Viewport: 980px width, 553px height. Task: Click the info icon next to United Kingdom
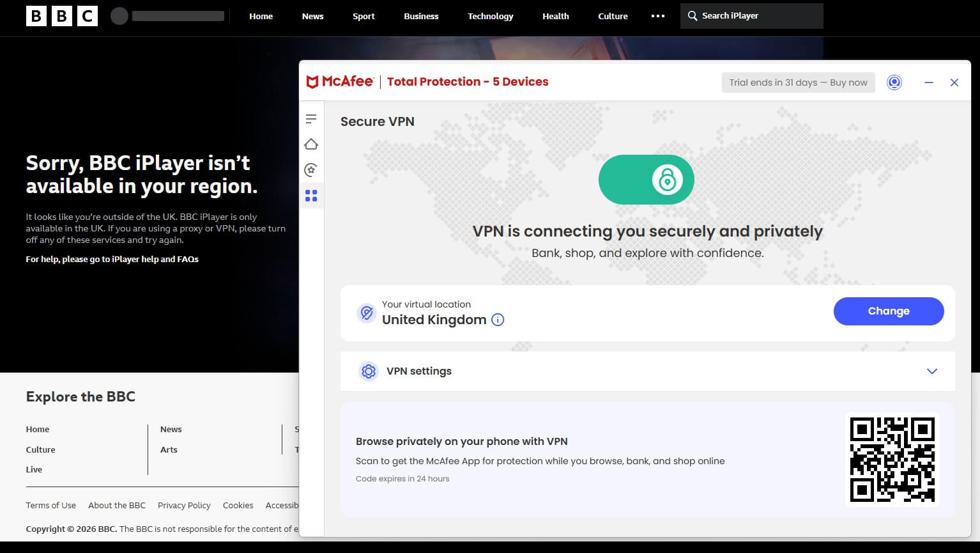pyautogui.click(x=498, y=320)
